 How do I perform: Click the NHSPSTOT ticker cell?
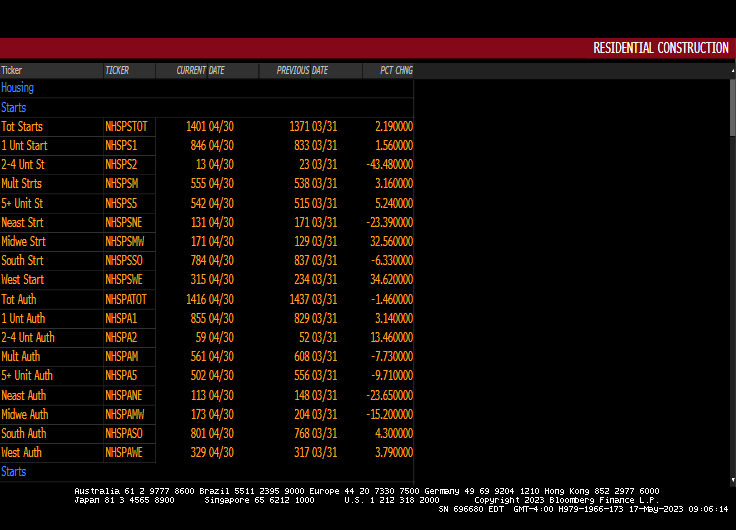coord(126,127)
